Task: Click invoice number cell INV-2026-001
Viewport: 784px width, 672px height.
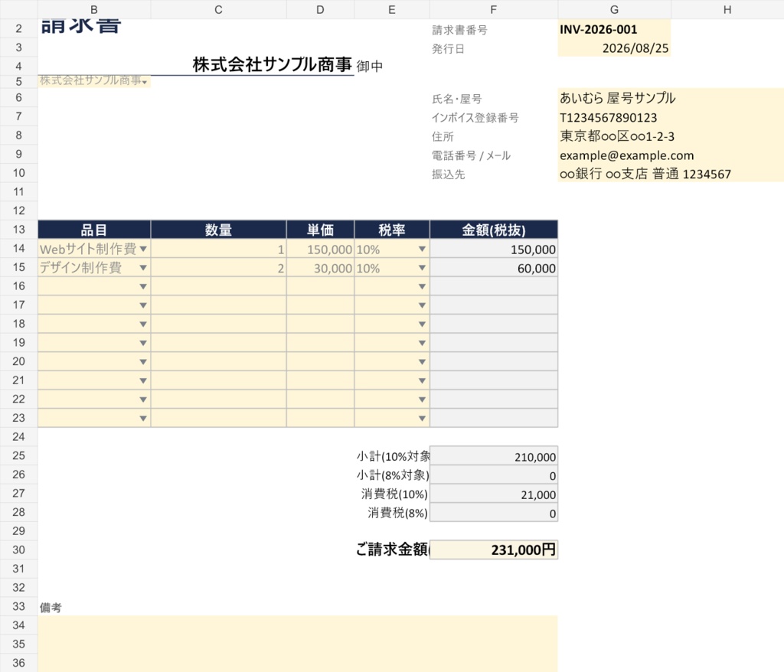Action: click(x=615, y=29)
